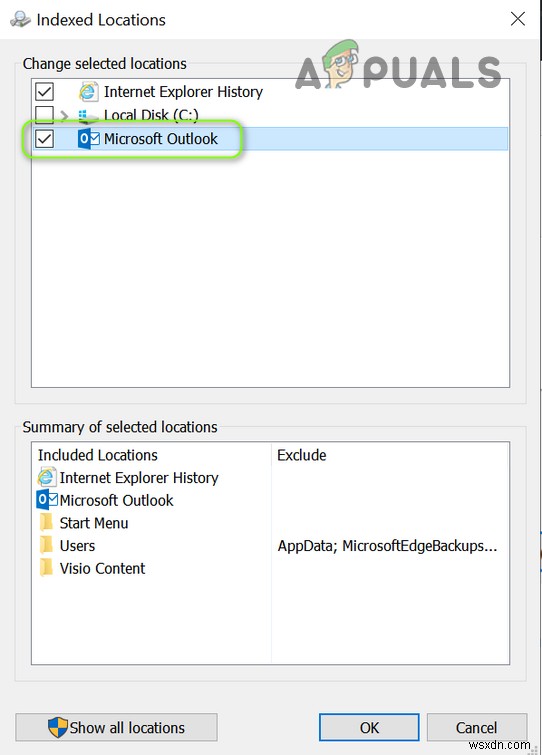The height and width of the screenshot is (755, 542).
Task: Select Start Menu in Included Locations
Action: tap(94, 522)
